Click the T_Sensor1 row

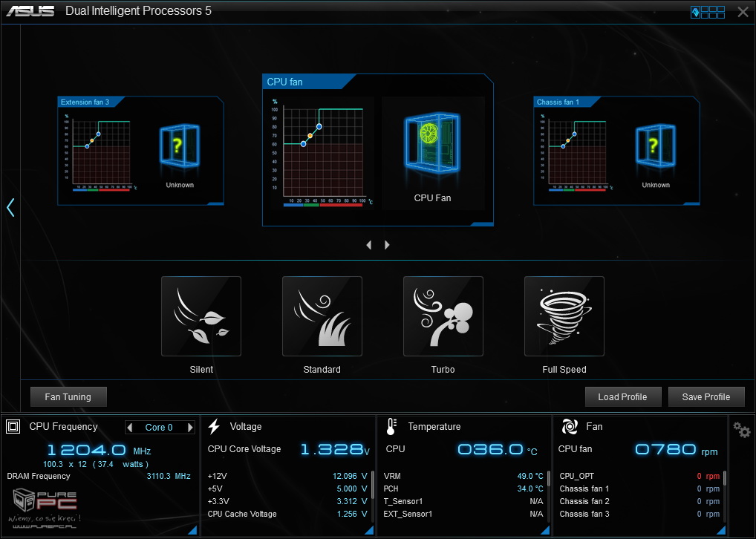[x=463, y=501]
